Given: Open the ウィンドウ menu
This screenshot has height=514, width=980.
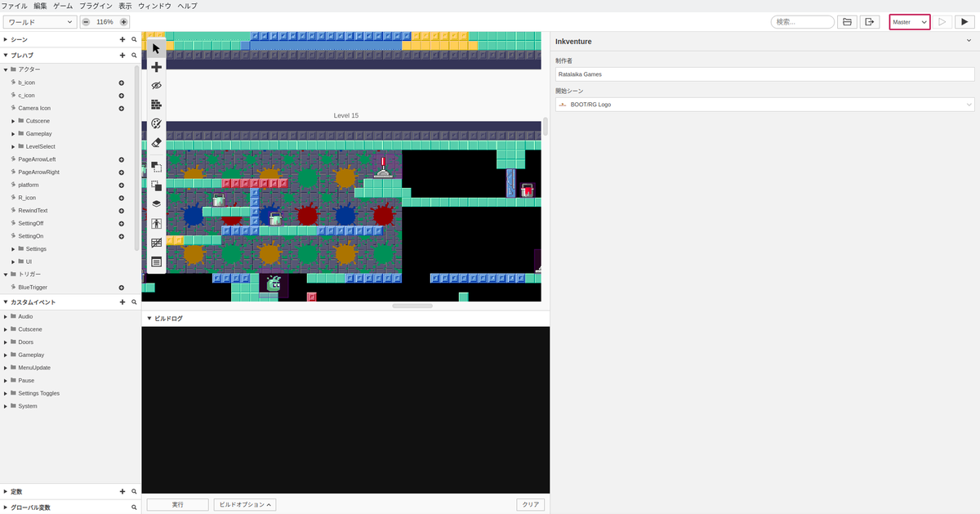Looking at the screenshot, I should pos(154,6).
